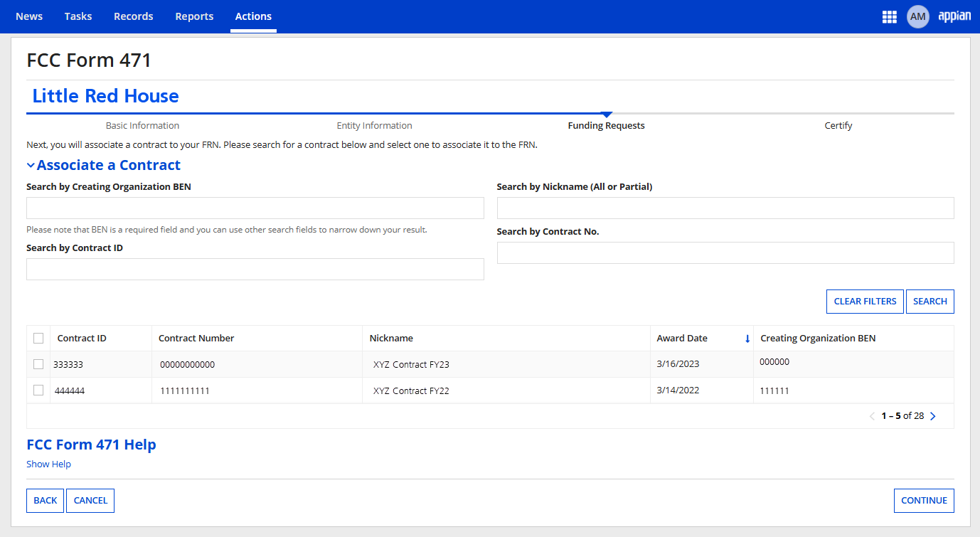This screenshot has width=980, height=537.
Task: Click the Clear Filters button
Action: coord(865,302)
